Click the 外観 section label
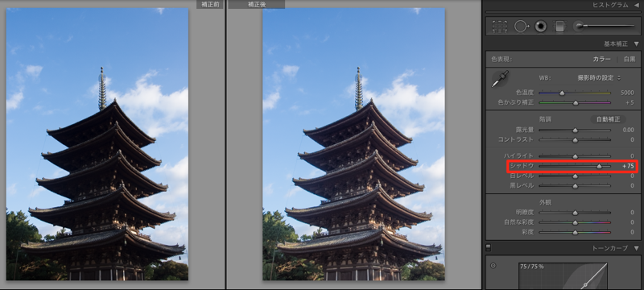644x290 pixels. click(545, 202)
